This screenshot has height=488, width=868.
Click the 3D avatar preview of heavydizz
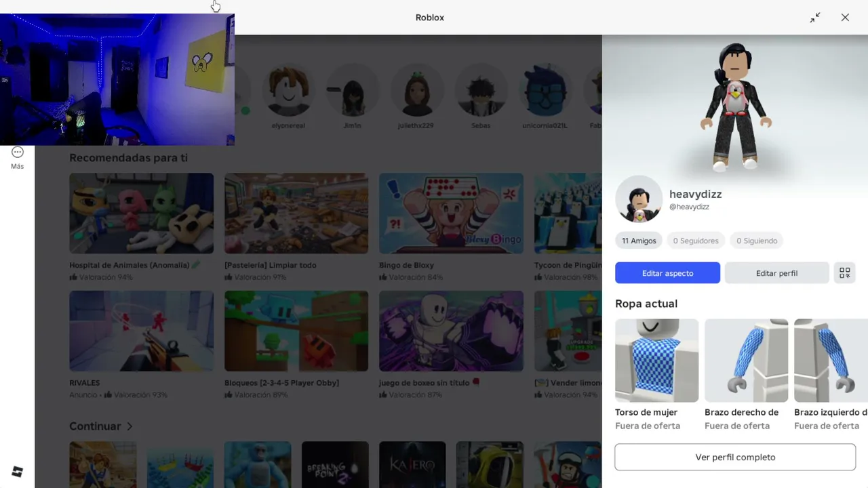735,106
